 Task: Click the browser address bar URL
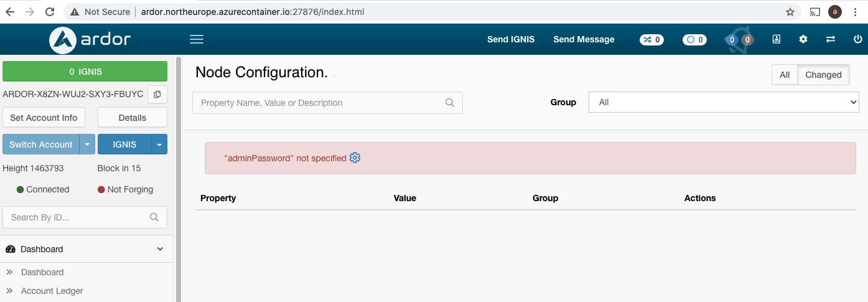[253, 12]
